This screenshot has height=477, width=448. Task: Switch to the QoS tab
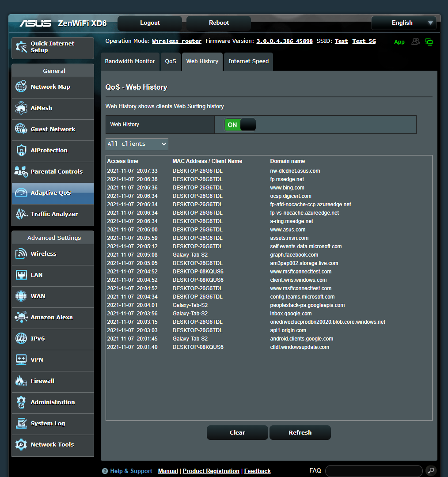171,61
